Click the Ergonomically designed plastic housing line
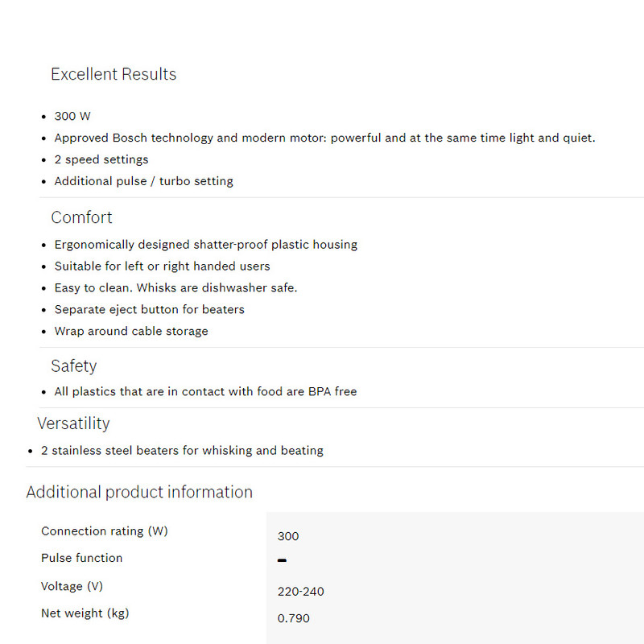This screenshot has width=644, height=644. coord(205,244)
